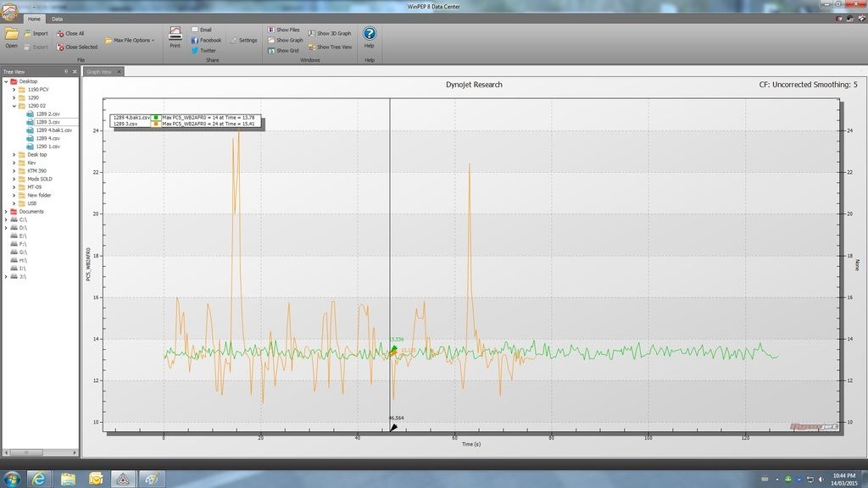Expand the Documents node
Screen dimensions: 868x488
click(6, 211)
